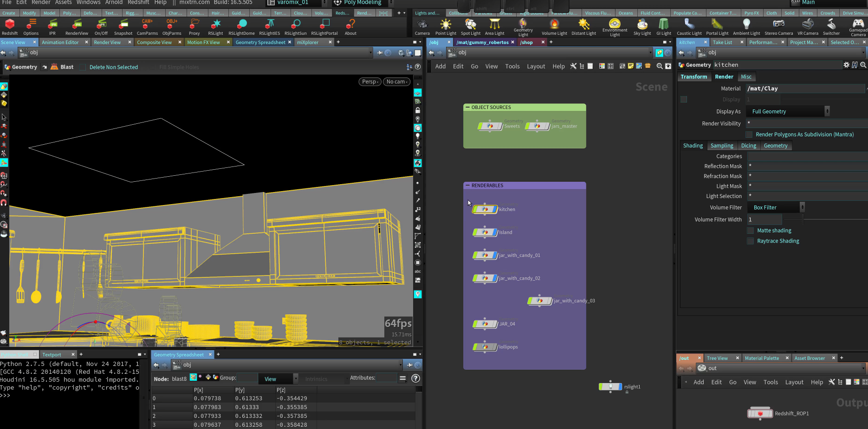Create an RSLightDome light
Image resolution: width=868 pixels, height=429 pixels.
(241, 26)
